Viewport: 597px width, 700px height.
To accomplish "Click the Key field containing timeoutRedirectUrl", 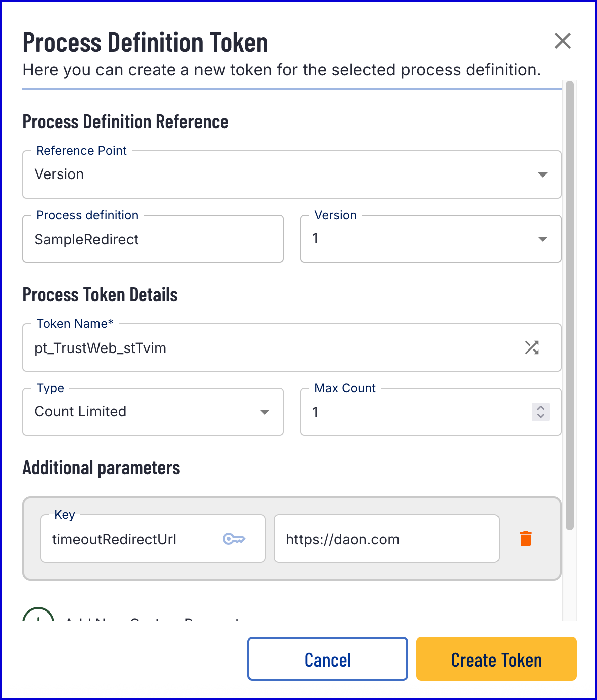I will tap(131, 539).
